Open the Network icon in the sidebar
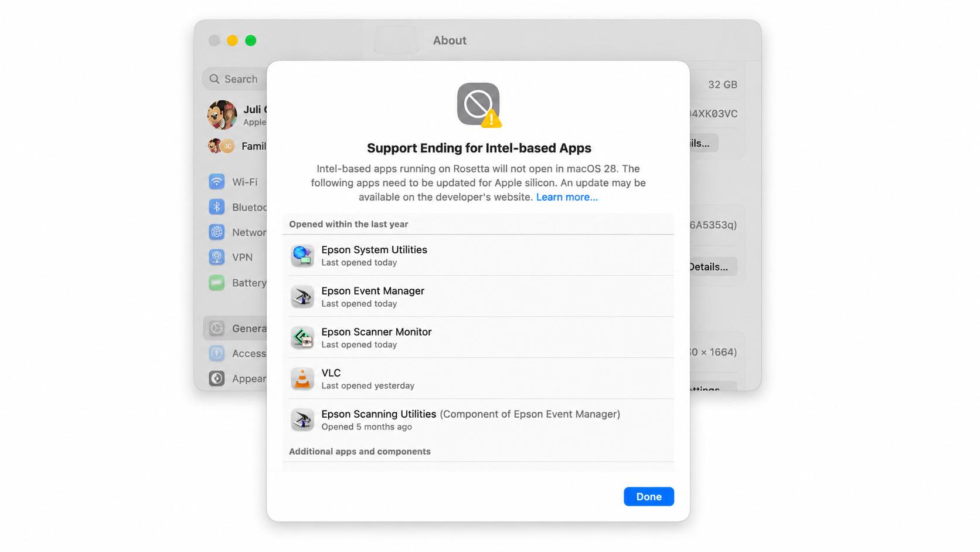Viewport: 980px width, 552px height. tap(217, 232)
